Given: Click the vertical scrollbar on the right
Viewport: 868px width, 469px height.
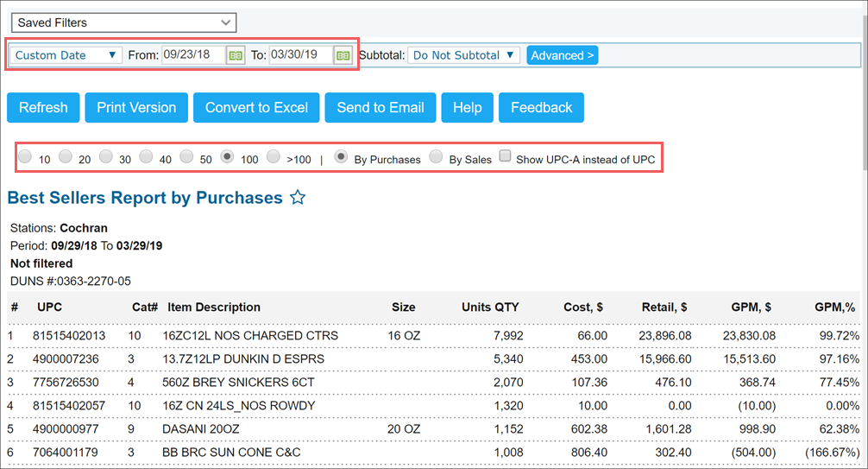Looking at the screenshot, I should click(865, 94).
